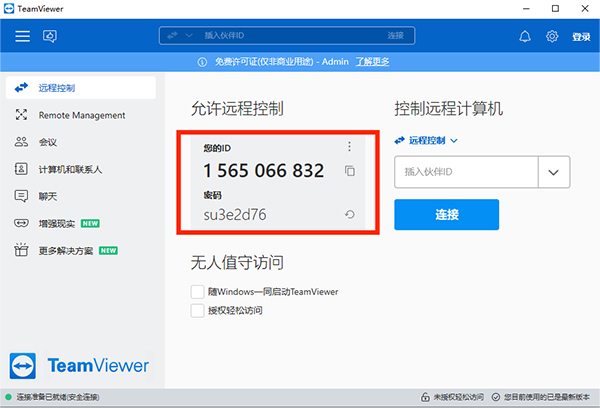Click the blue 连接 button
600x408 pixels.
(447, 214)
